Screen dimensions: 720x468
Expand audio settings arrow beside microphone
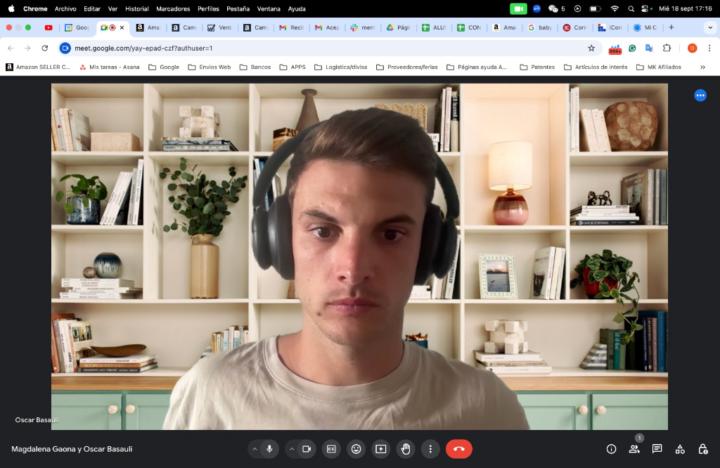pos(255,449)
